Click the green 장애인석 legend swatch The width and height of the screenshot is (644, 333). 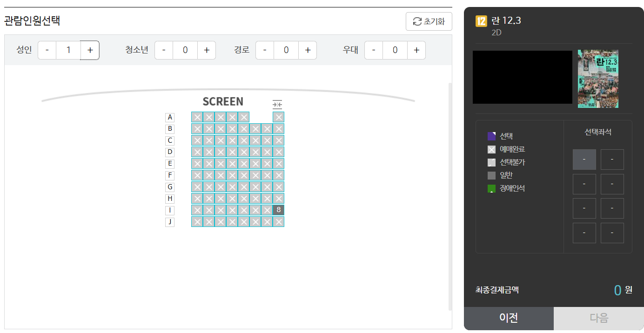pos(491,188)
